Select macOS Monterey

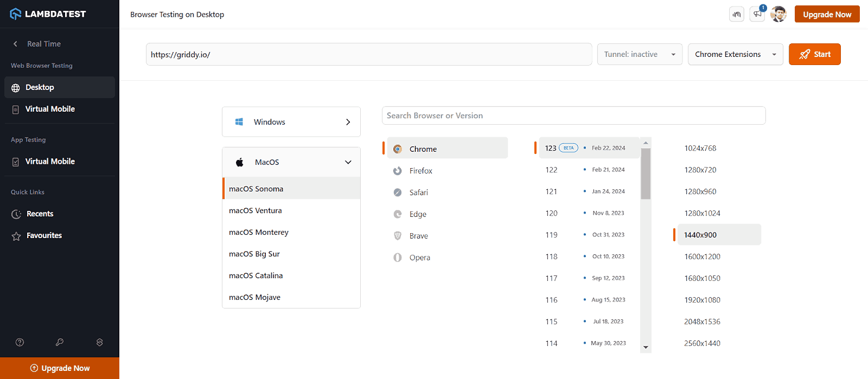tap(291, 232)
